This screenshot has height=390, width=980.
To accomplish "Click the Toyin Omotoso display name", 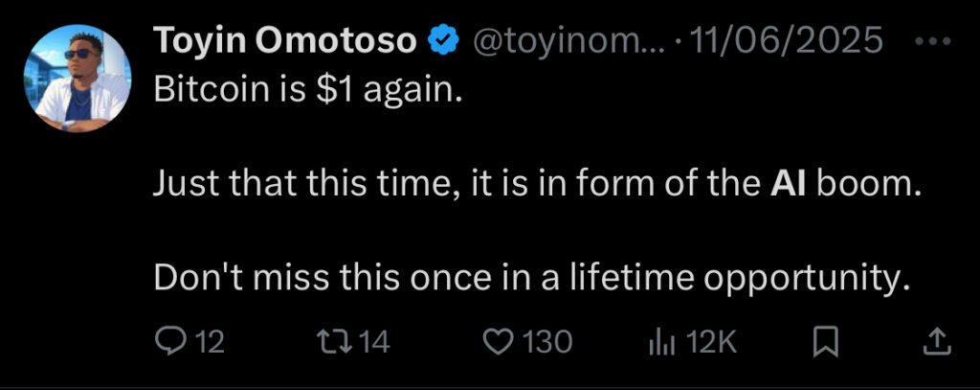I will 284,41.
